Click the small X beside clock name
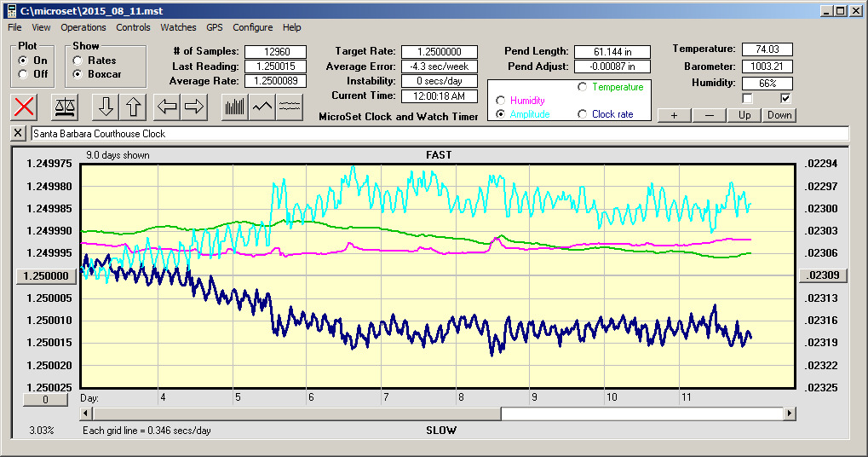868x457 pixels. point(18,134)
